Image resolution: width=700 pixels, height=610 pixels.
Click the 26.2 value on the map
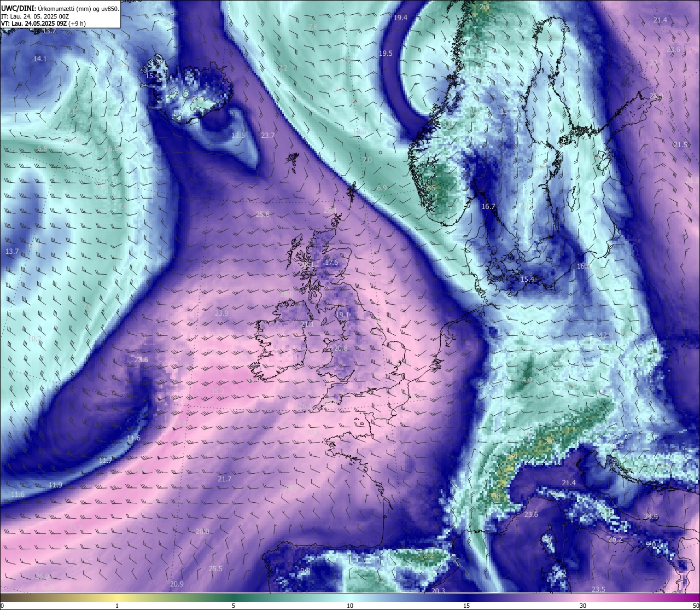(x=615, y=539)
